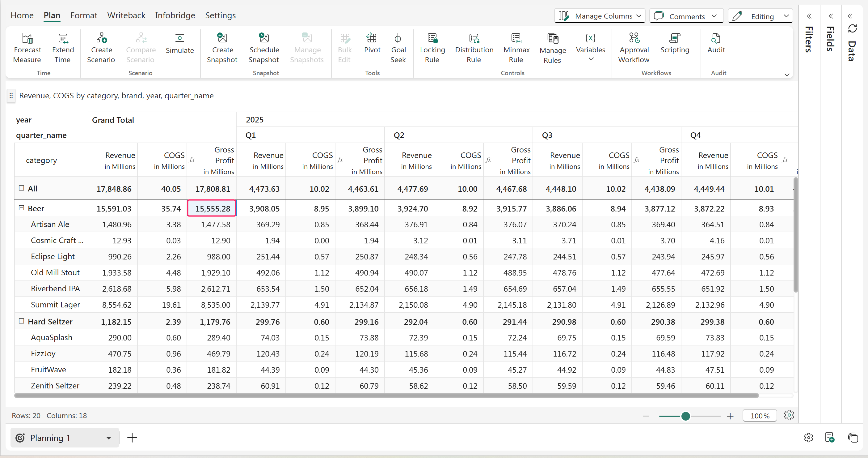Collapse the All rows group
Screen dimensions: 868x458
click(21, 188)
